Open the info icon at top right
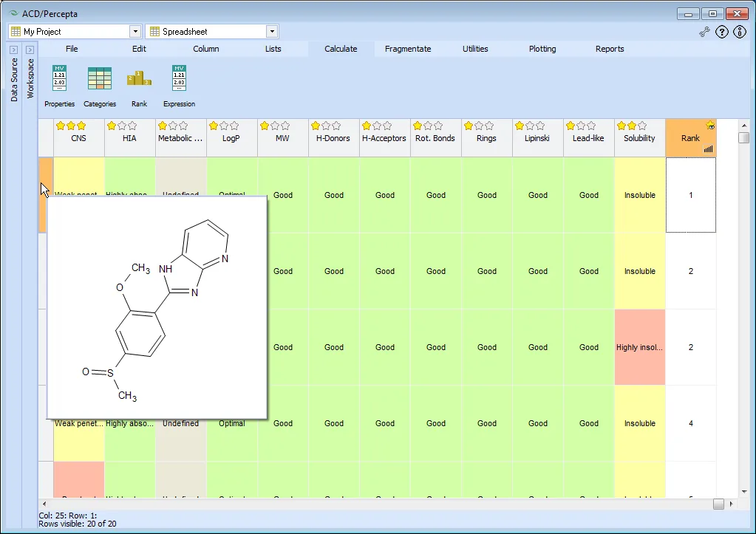756x534 pixels. (740, 32)
